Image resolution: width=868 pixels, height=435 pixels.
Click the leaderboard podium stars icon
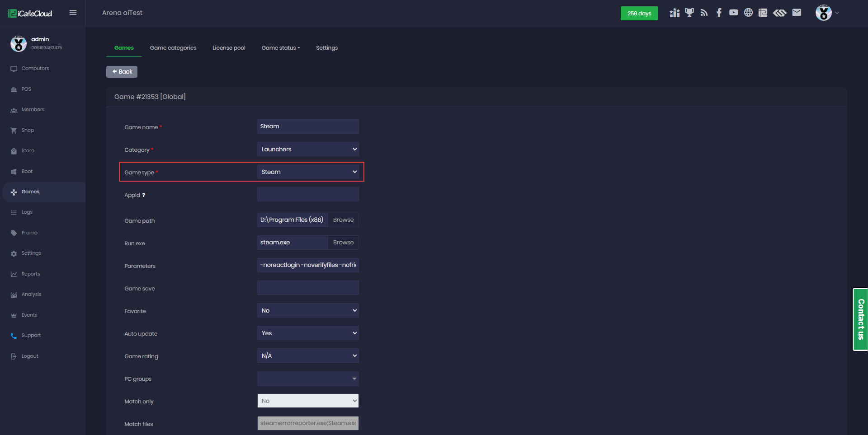(675, 13)
